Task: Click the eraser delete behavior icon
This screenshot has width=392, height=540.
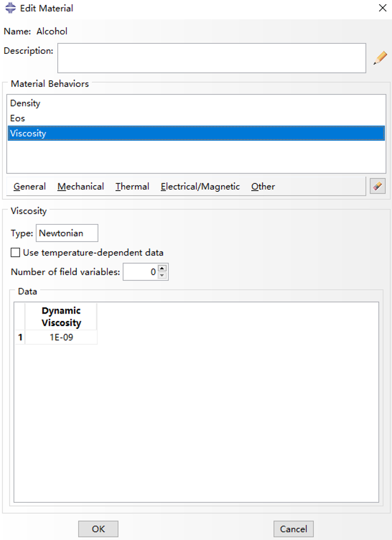Action: point(377,186)
